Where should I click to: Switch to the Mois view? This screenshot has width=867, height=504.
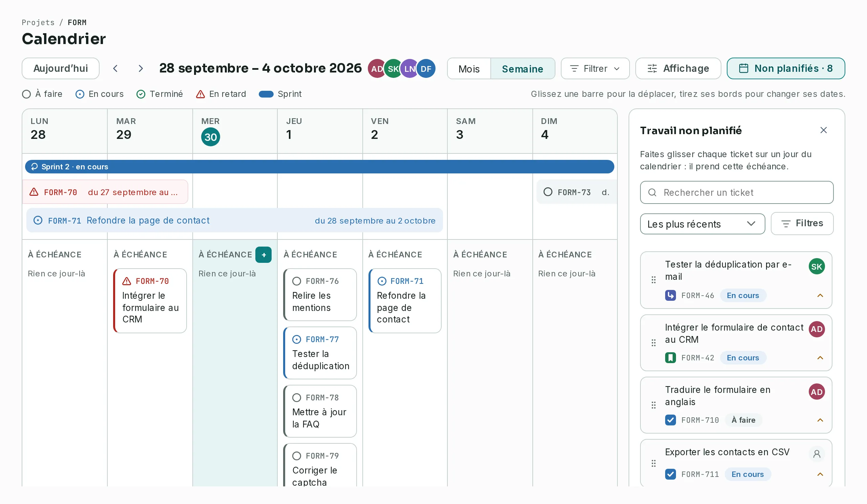tap(469, 68)
